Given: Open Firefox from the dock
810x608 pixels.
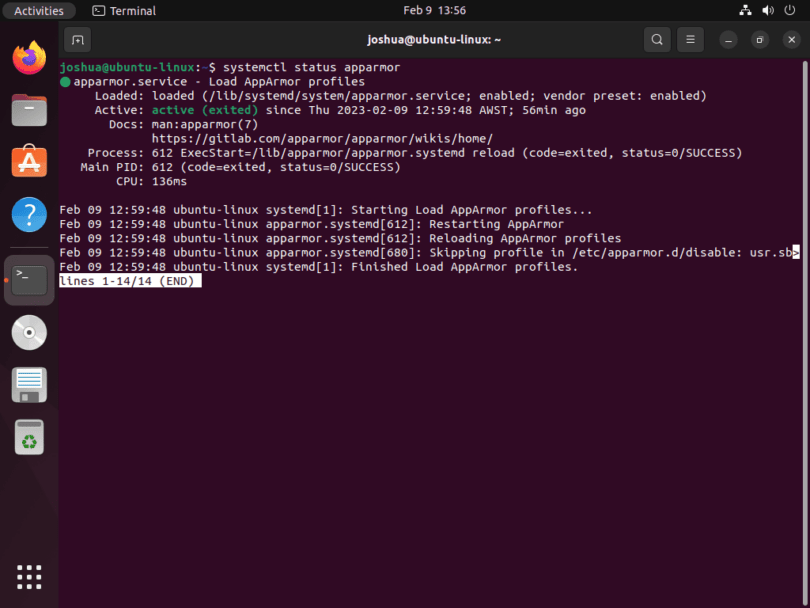Looking at the screenshot, I should (29, 57).
